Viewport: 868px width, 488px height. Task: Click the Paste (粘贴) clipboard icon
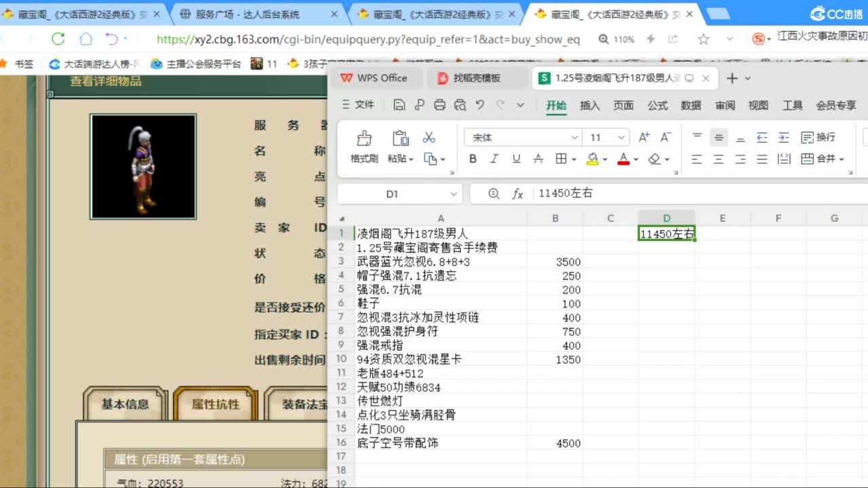coord(401,138)
